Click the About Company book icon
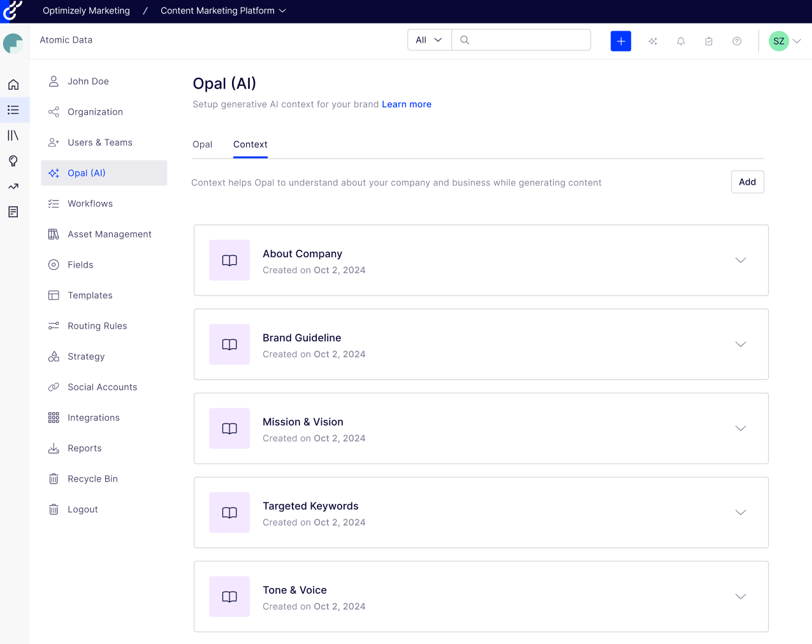The image size is (812, 644). pos(229,261)
